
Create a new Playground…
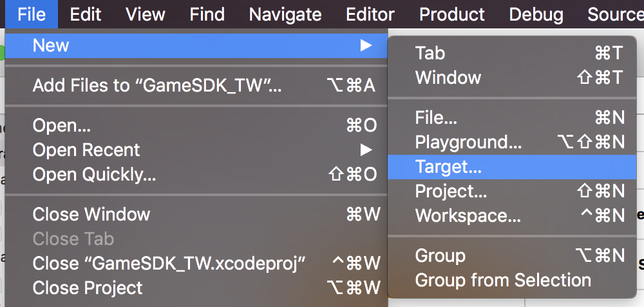pos(468,143)
